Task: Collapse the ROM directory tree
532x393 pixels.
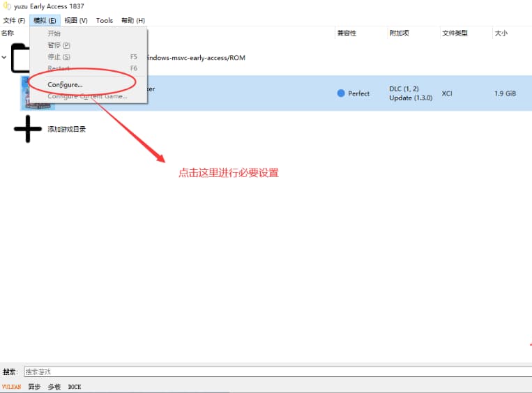Action: [x=4, y=57]
